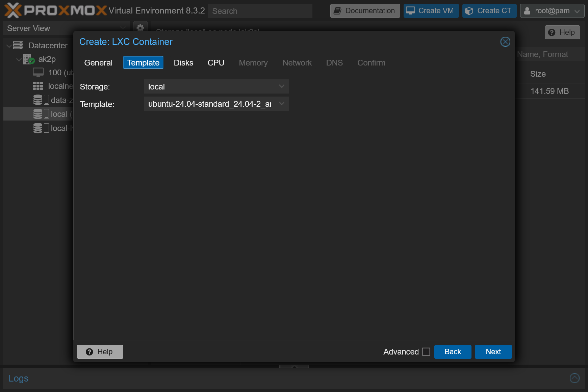The image size is (588, 392).
Task: Open the Server View dropdown
Action: pos(67,28)
